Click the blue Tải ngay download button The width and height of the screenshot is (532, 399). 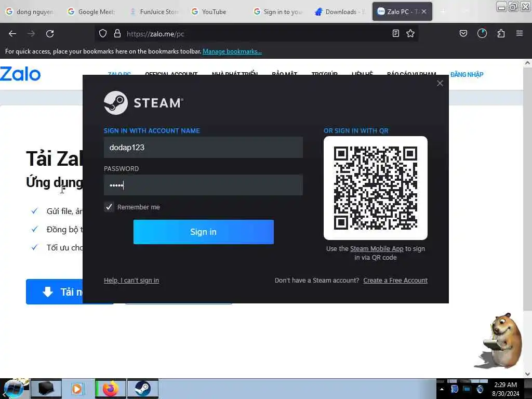point(54,292)
